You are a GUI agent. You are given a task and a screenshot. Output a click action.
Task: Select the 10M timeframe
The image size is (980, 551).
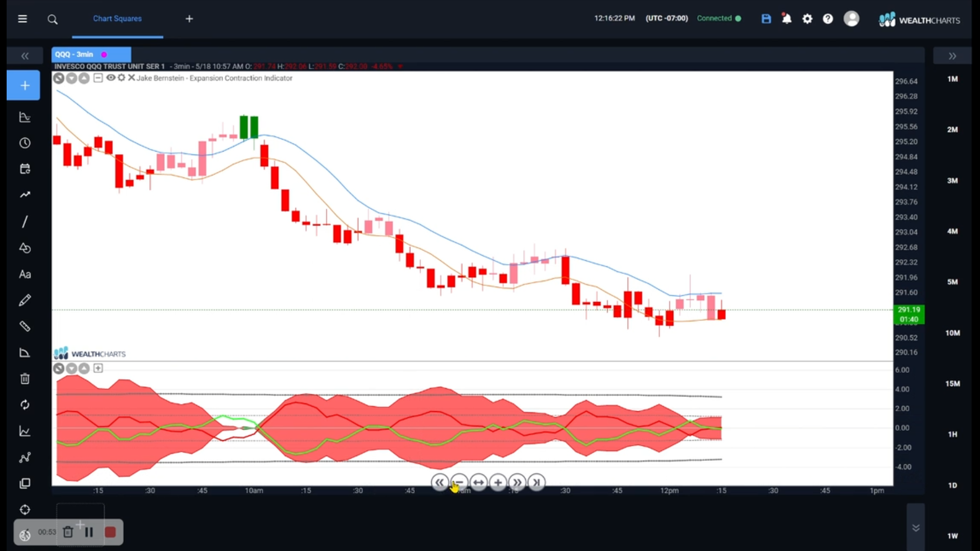pyautogui.click(x=952, y=333)
